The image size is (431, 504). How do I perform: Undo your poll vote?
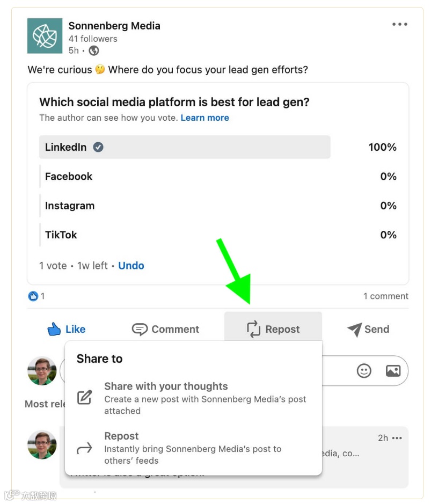click(x=131, y=265)
